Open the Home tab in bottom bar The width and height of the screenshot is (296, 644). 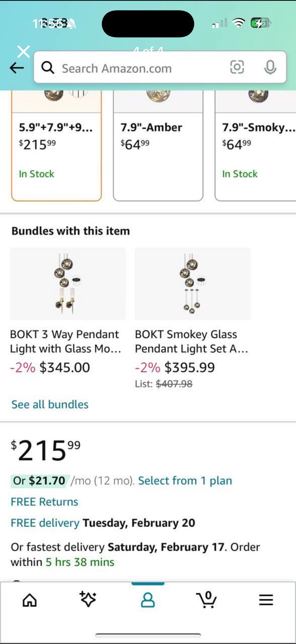29,600
